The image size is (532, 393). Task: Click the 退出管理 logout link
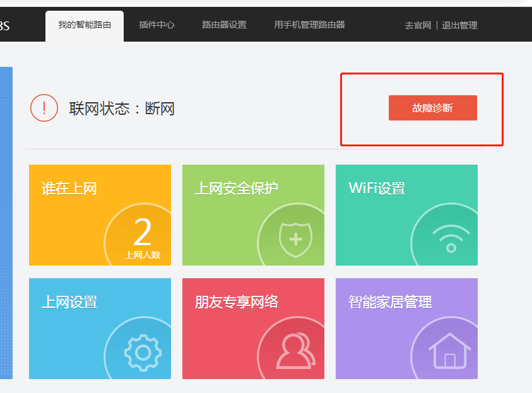(x=459, y=25)
